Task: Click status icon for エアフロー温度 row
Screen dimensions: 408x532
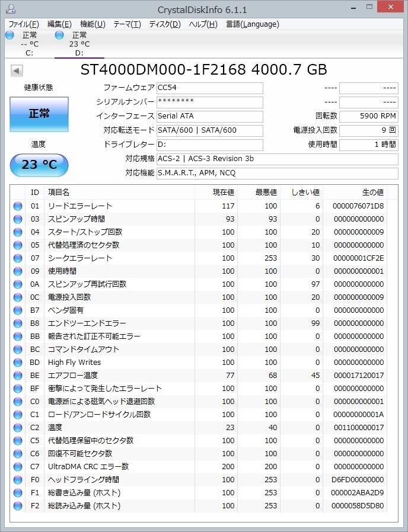Action: point(18,376)
